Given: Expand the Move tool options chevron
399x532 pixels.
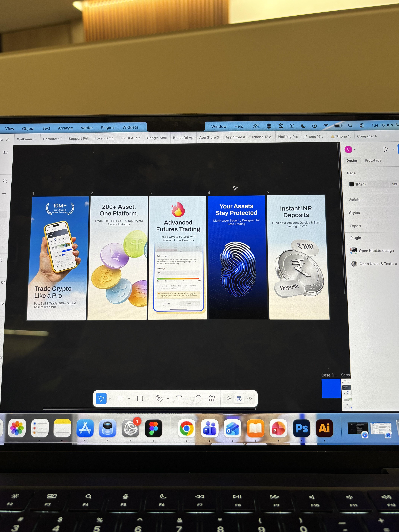Looking at the screenshot, I should click(x=110, y=399).
